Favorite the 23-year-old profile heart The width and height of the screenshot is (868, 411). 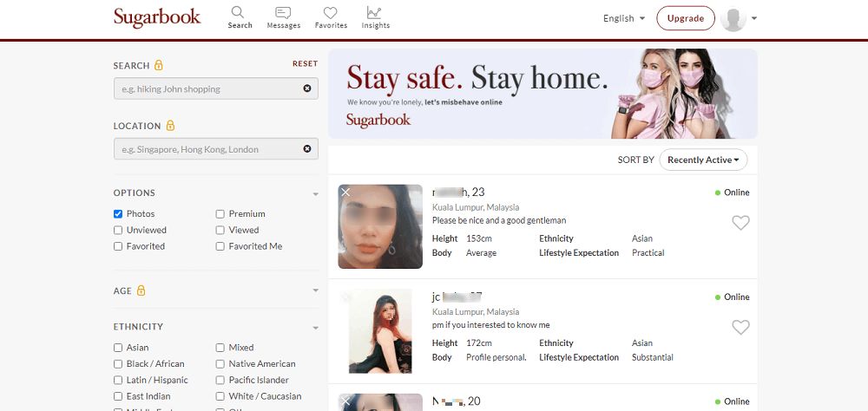740,223
